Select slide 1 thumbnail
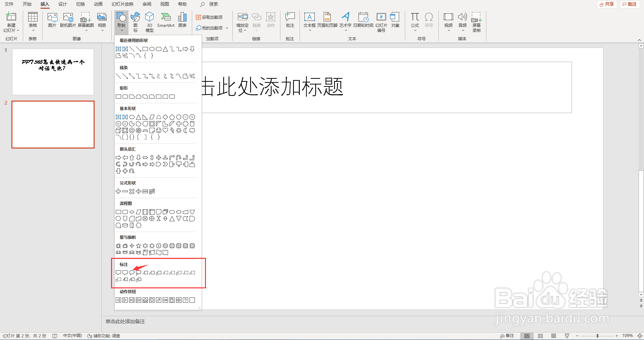 point(53,72)
